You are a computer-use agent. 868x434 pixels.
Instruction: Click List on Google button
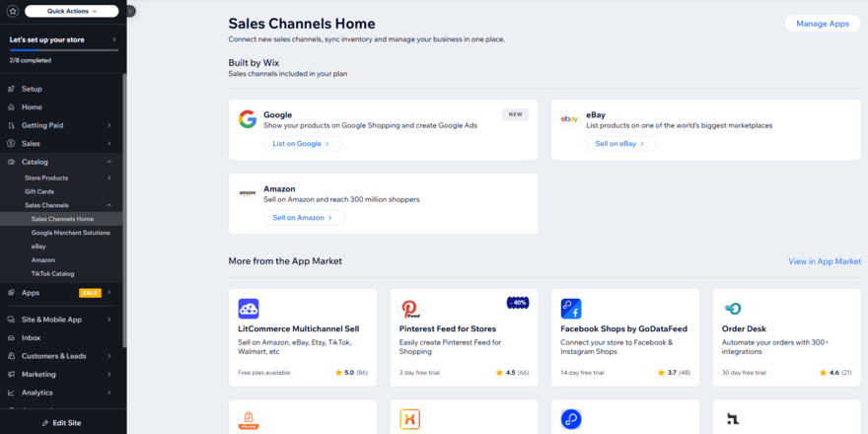(x=302, y=143)
